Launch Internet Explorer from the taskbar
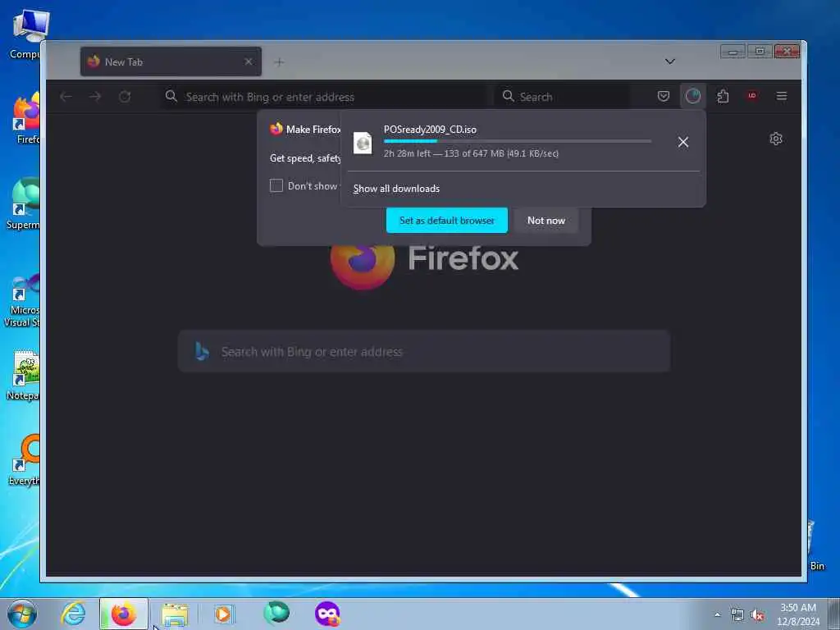This screenshot has width=840, height=630. pyautogui.click(x=73, y=614)
